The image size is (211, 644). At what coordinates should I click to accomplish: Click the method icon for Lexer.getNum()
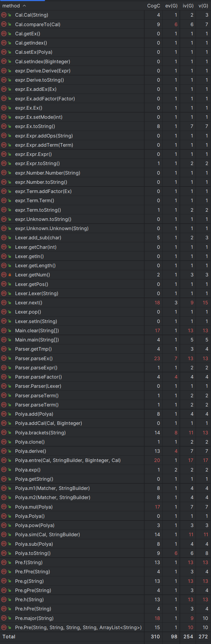4,275
